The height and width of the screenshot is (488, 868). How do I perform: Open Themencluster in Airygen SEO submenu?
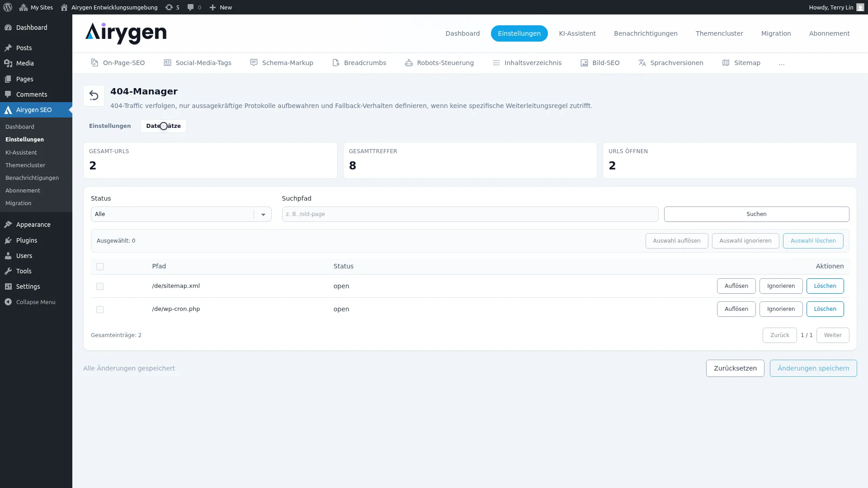pyautogui.click(x=25, y=165)
